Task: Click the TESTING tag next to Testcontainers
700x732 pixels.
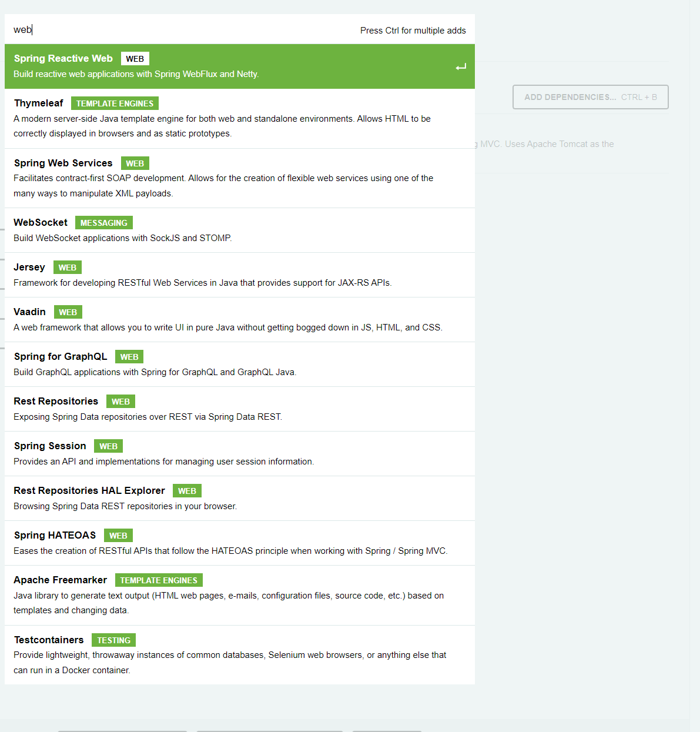Action: (114, 640)
